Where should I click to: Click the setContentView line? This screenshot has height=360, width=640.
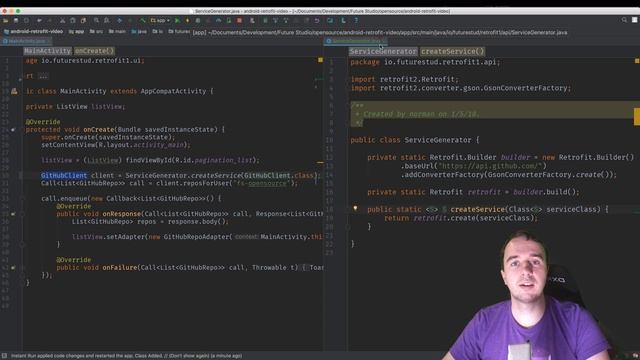116,145
